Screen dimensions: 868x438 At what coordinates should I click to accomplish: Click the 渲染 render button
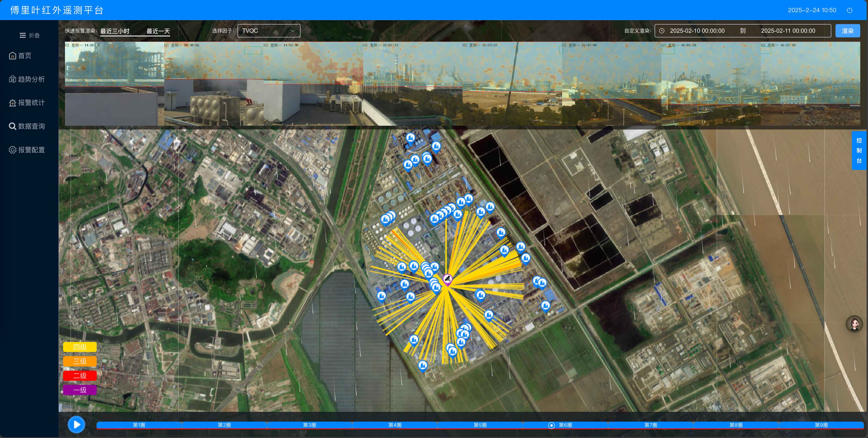[847, 31]
